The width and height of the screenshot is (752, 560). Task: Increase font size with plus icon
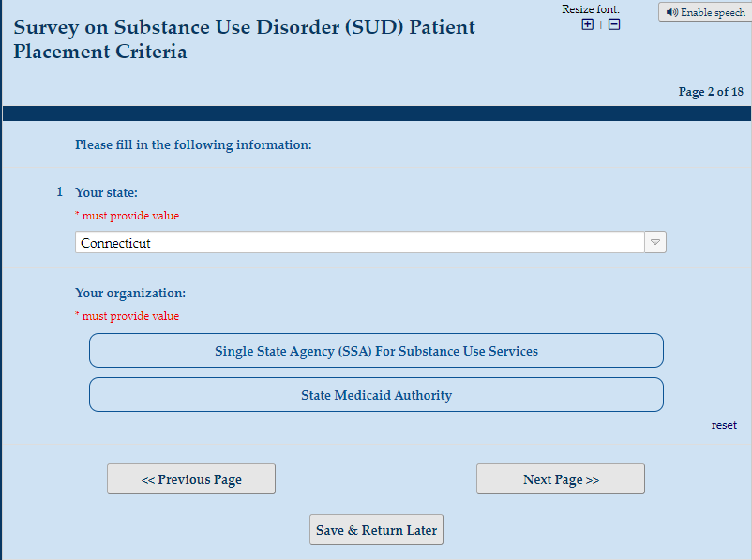point(587,24)
